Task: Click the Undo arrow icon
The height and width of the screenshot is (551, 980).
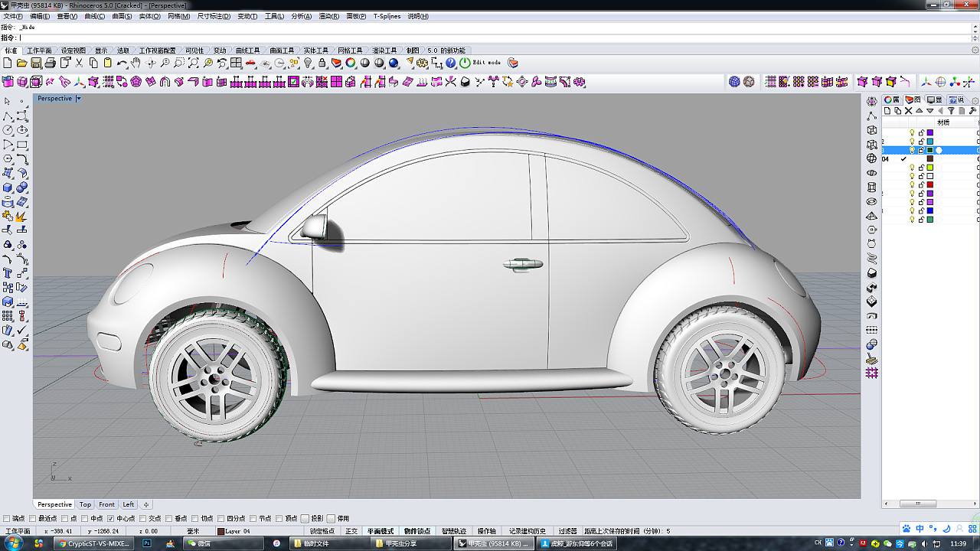Action: [122, 63]
